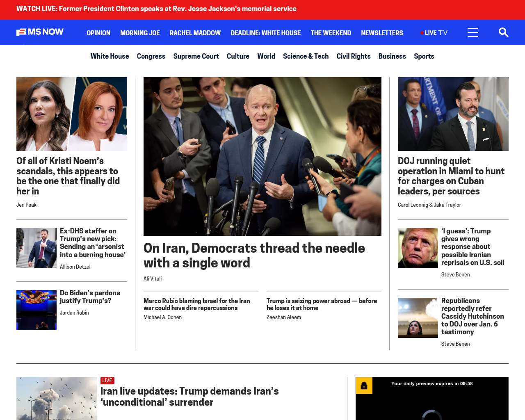Image resolution: width=525 pixels, height=420 pixels.
Task: Click the red LIVE badge on Iran updates
Action: pyautogui.click(x=107, y=381)
